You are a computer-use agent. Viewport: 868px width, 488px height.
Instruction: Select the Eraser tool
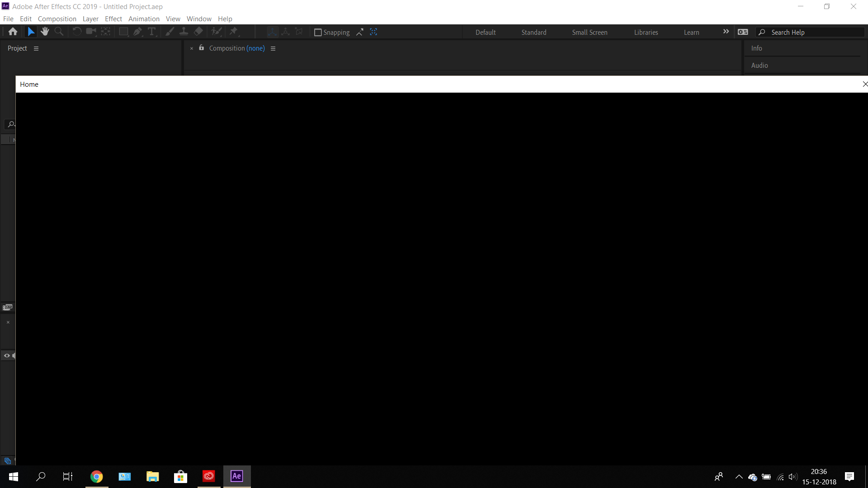[x=198, y=32]
